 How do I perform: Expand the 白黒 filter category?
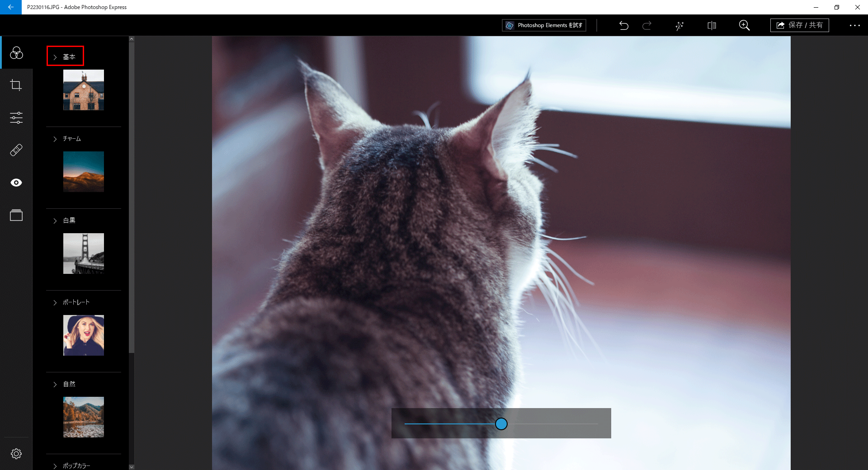click(66, 221)
